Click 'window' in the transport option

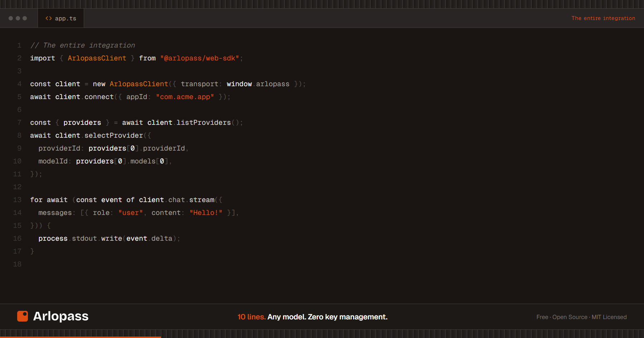239,84
